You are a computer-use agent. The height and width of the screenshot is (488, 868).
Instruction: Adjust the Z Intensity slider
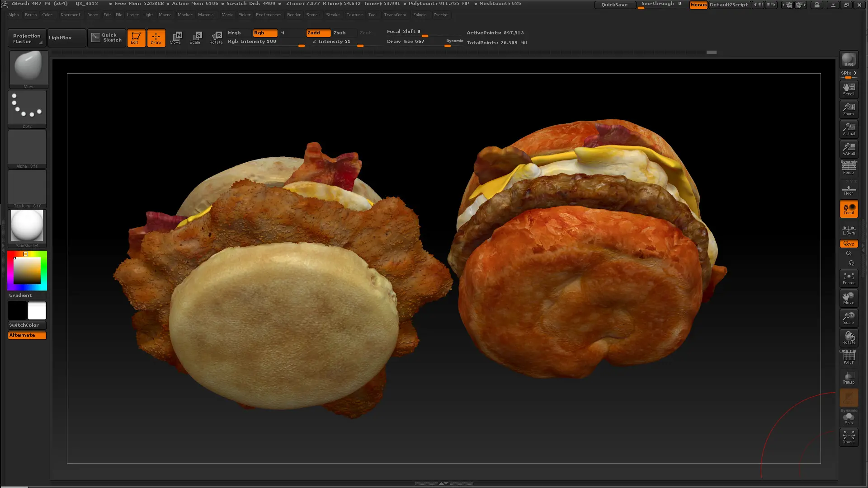pos(345,42)
